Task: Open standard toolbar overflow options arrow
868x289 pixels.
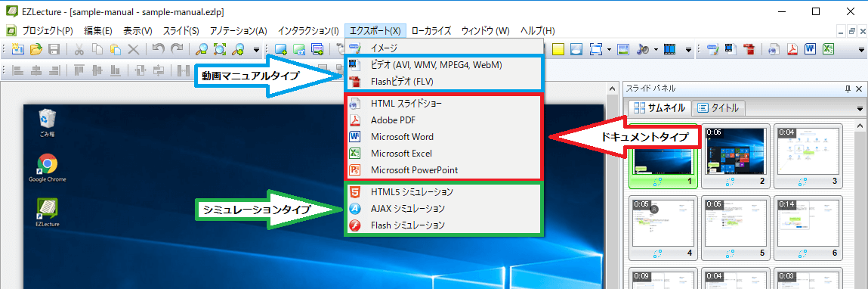Action: click(x=257, y=50)
